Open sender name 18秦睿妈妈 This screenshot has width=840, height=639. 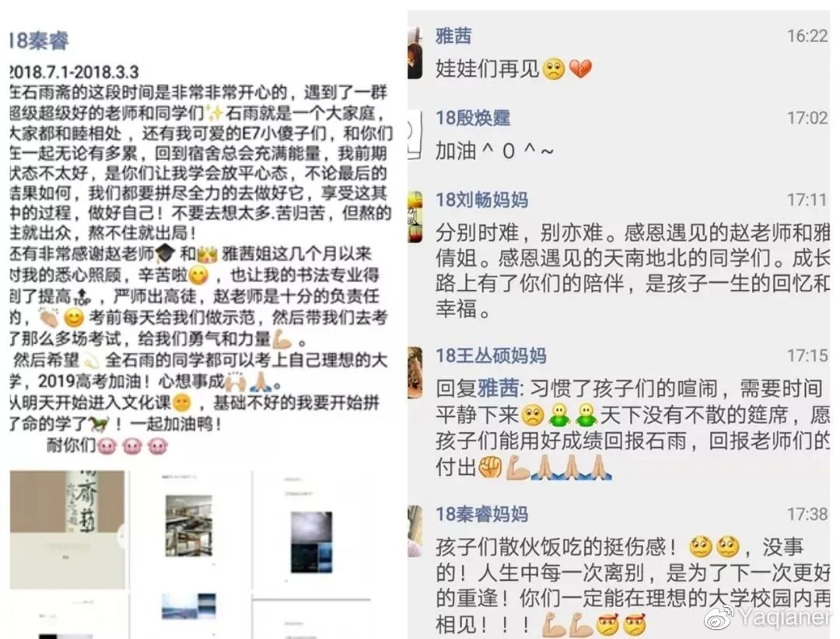pyautogui.click(x=481, y=514)
